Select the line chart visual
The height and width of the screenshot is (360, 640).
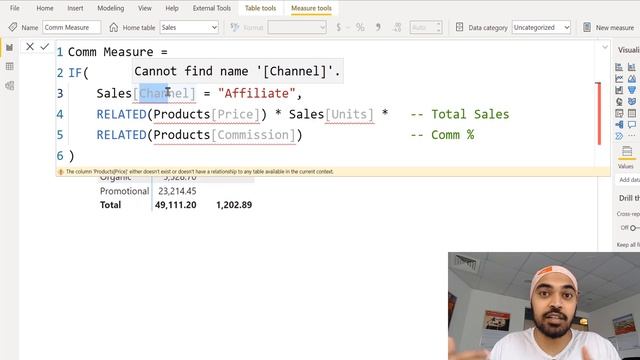(619, 79)
